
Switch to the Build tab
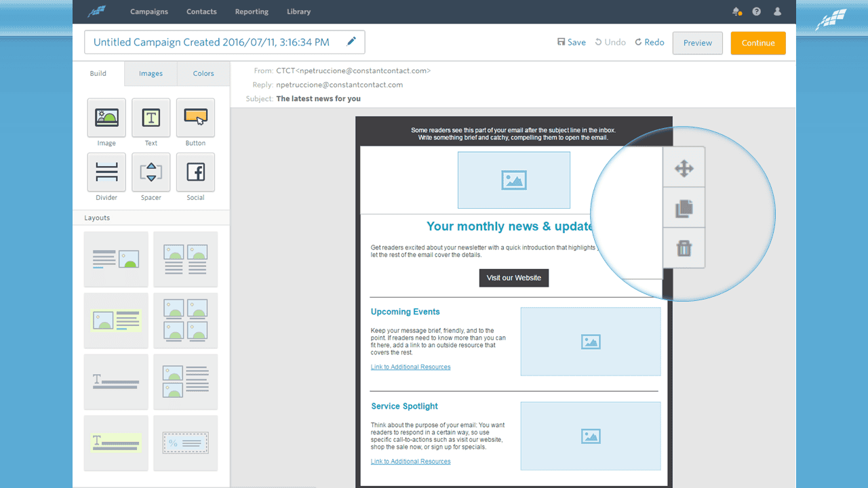pos(98,74)
